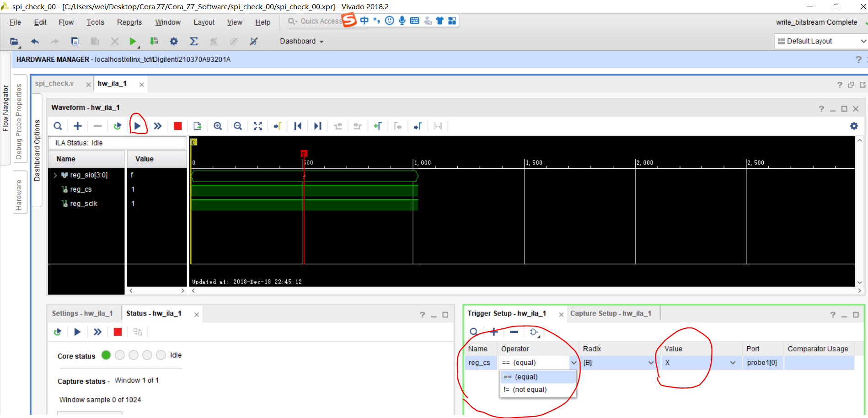This screenshot has height=418, width=868.
Task: Open the Flow menu
Action: (x=66, y=22)
